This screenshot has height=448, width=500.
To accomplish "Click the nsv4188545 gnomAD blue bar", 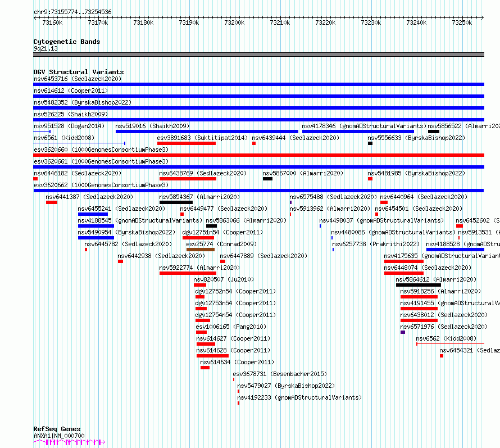I will tap(96, 226).
